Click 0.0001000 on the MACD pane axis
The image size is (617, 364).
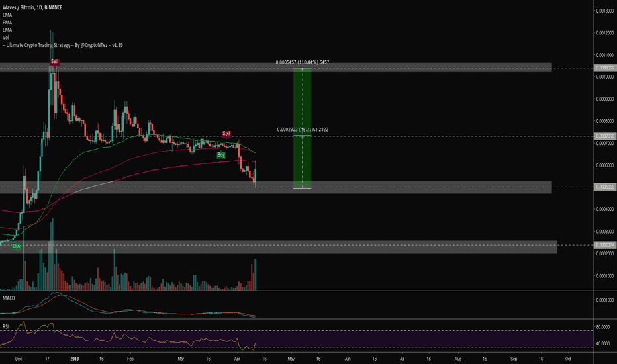[x=605, y=300]
